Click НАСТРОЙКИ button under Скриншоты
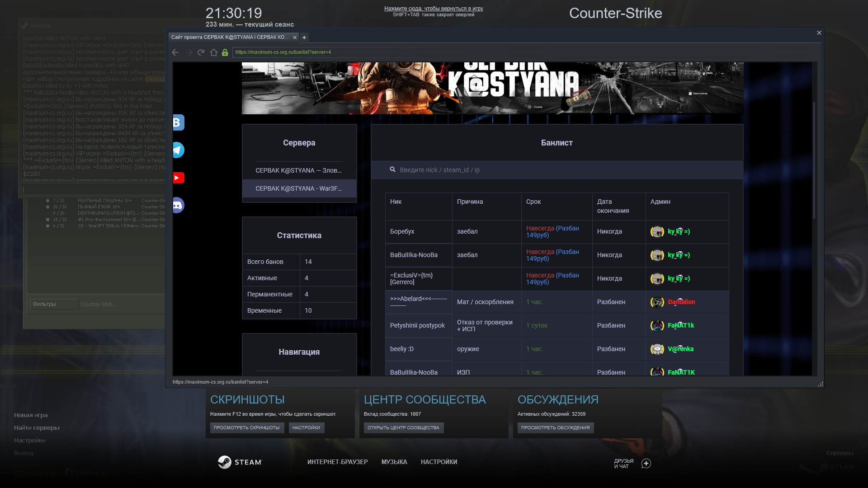Image resolution: width=868 pixels, height=488 pixels. (x=306, y=428)
